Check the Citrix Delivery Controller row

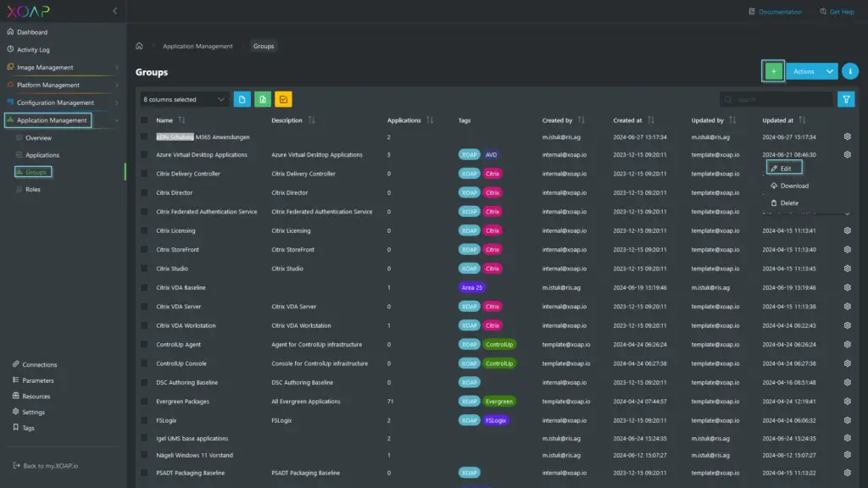point(144,174)
